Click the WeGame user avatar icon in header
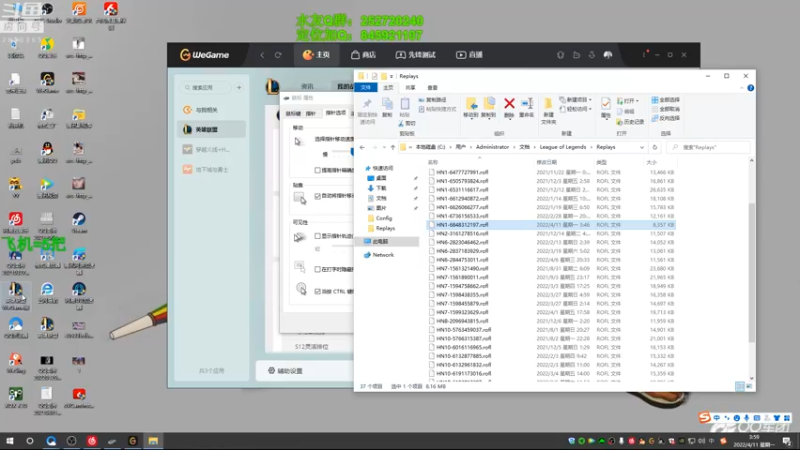800x450 pixels. tap(608, 55)
